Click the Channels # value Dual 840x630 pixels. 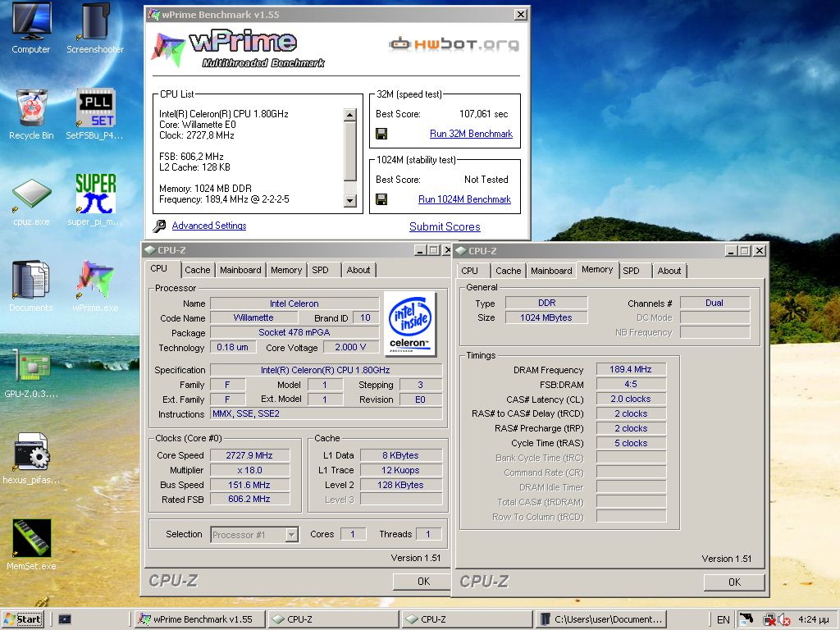point(714,303)
